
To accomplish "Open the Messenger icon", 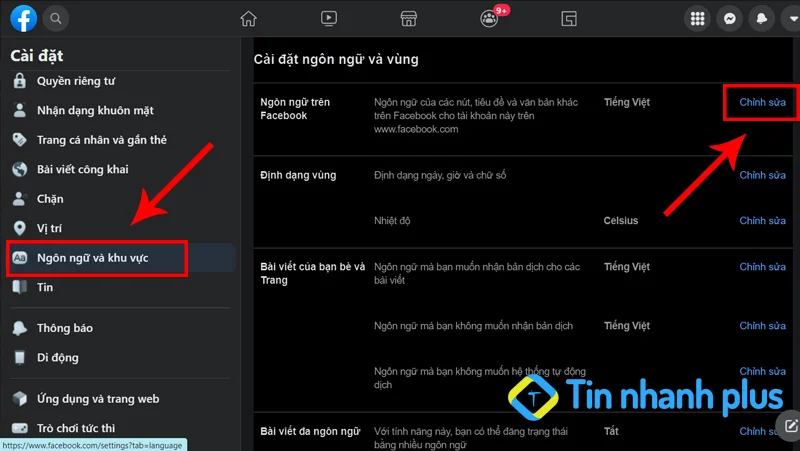I will pyautogui.click(x=730, y=18).
